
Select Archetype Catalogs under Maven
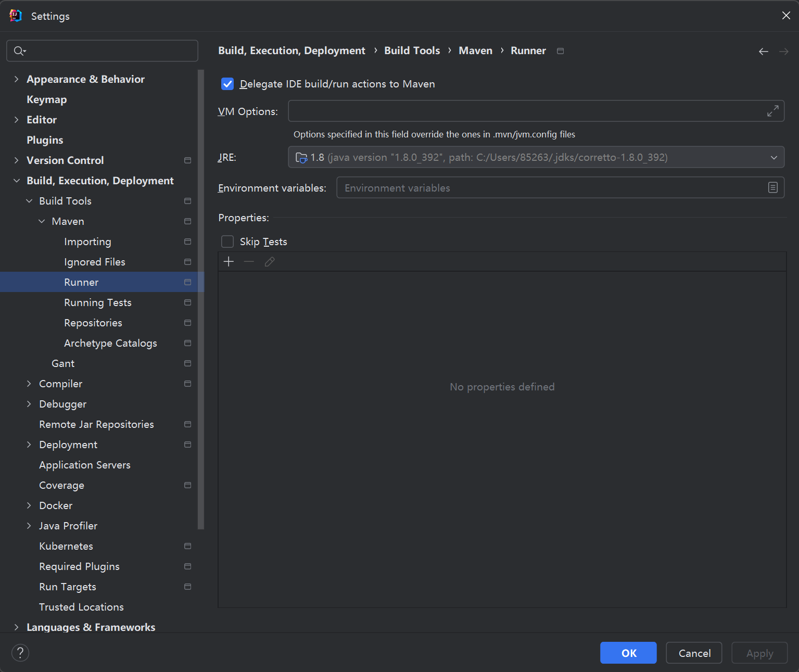pyautogui.click(x=110, y=343)
